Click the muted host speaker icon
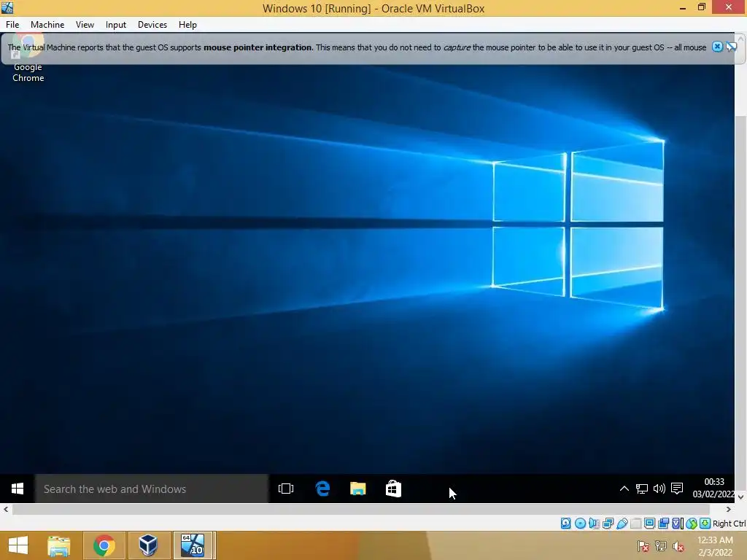 678,546
